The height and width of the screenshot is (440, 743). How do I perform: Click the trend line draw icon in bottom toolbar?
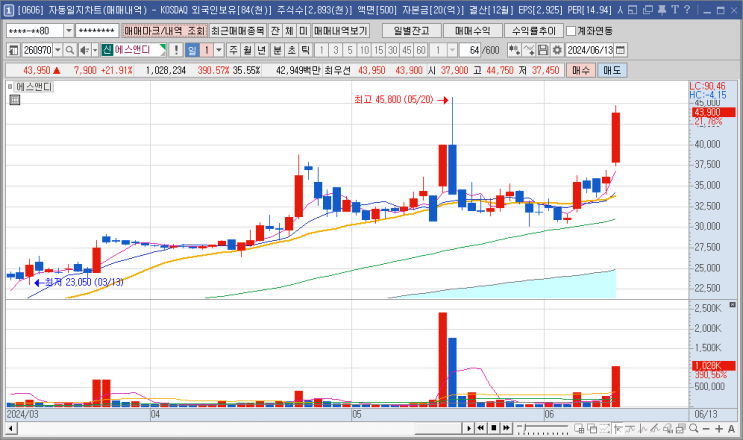click(655, 429)
